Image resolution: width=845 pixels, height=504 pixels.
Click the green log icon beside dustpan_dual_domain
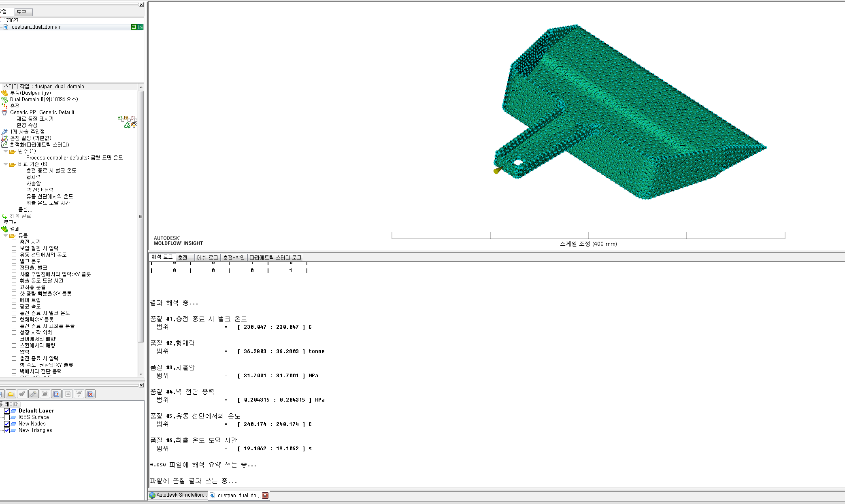134,27
